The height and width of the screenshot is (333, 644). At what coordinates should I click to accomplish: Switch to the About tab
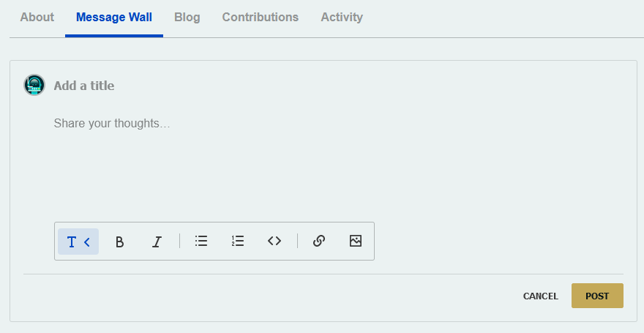37,17
